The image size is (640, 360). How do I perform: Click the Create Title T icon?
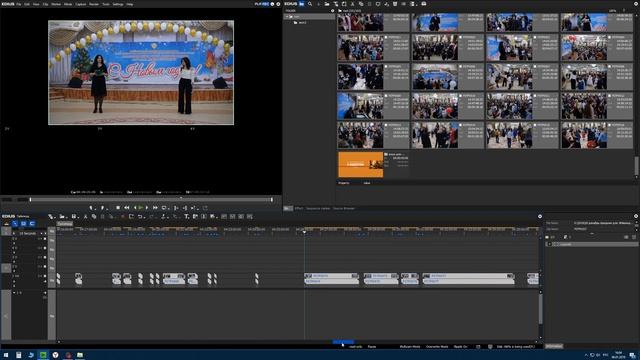[x=187, y=216]
